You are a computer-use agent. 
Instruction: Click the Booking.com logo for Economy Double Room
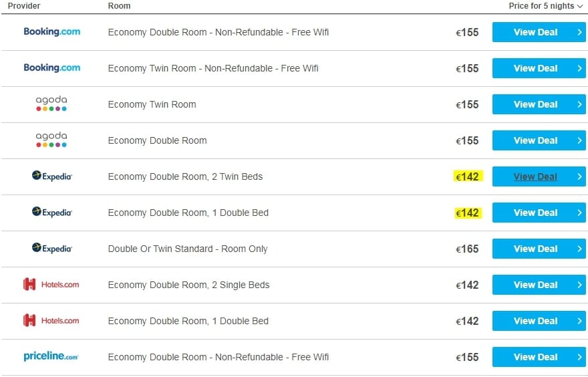click(x=51, y=31)
